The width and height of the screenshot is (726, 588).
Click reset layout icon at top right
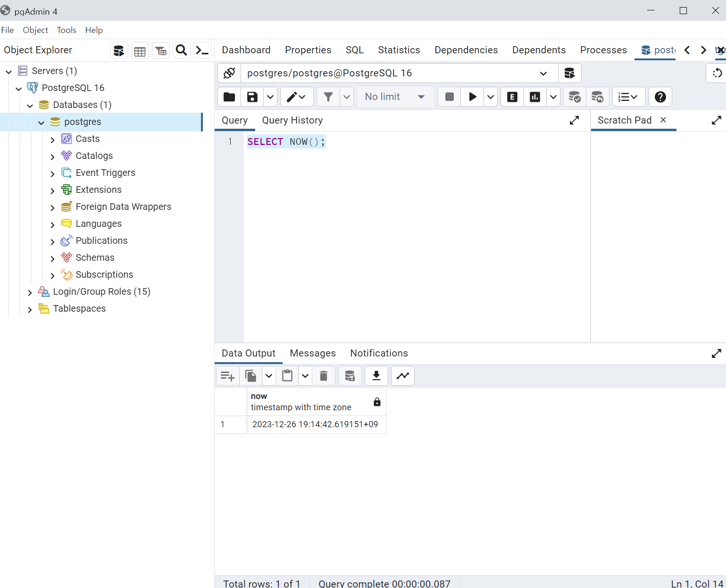pyautogui.click(x=717, y=73)
